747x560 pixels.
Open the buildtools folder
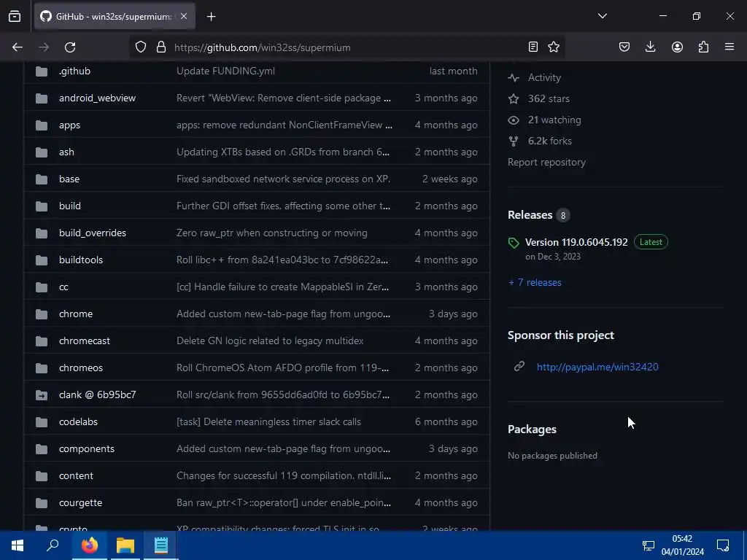pos(80,260)
